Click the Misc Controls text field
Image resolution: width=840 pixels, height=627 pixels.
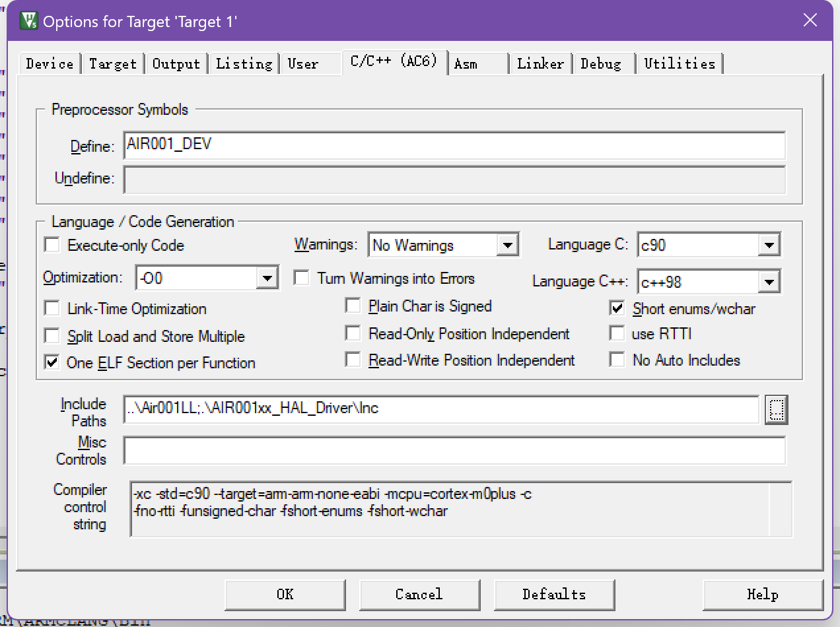tap(454, 451)
